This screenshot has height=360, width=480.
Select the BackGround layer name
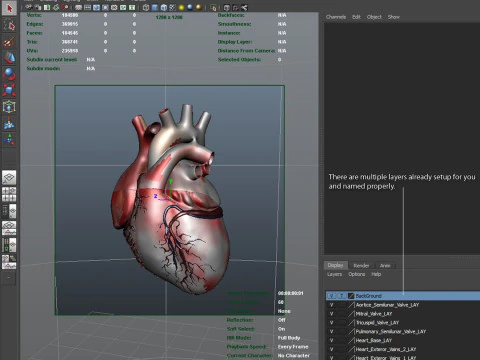[368, 296]
